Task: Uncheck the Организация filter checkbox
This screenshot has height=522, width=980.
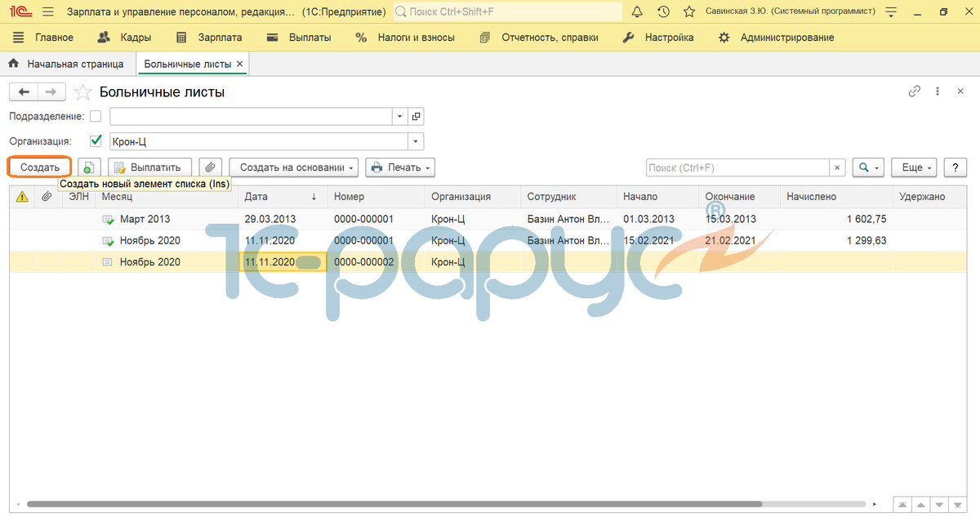Action: pyautogui.click(x=96, y=141)
